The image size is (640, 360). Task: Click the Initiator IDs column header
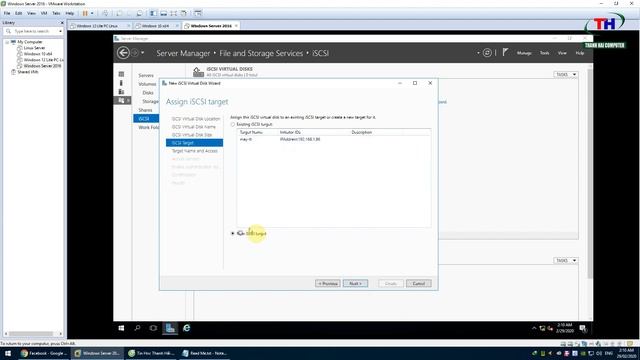[290, 132]
